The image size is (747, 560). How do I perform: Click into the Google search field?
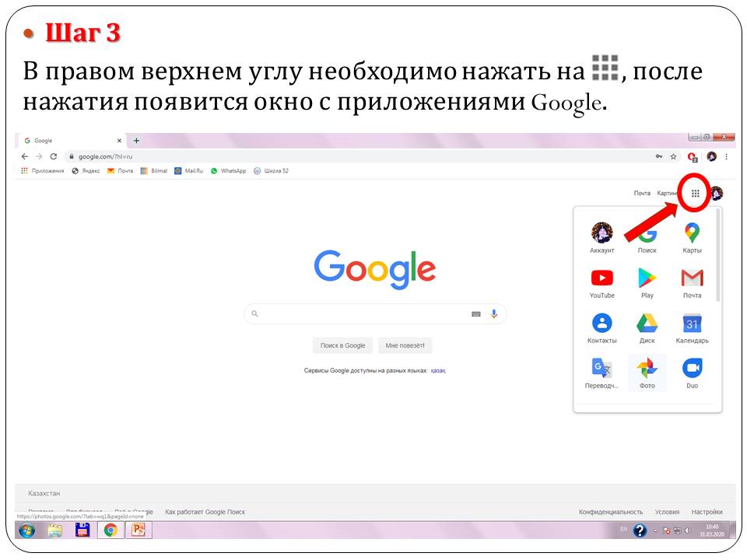(366, 314)
